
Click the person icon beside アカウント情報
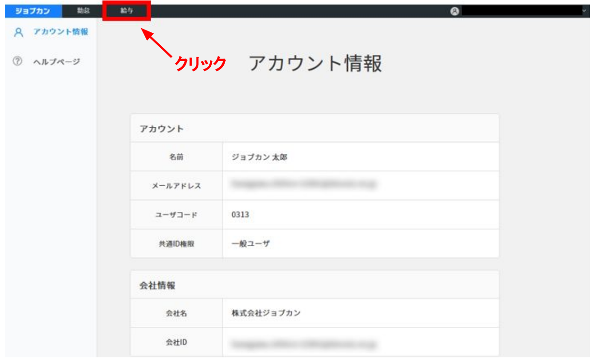click(x=19, y=32)
